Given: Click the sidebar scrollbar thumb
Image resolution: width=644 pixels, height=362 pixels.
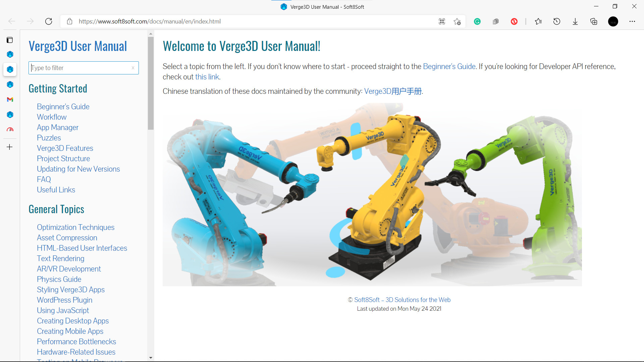Looking at the screenshot, I should click(x=151, y=83).
